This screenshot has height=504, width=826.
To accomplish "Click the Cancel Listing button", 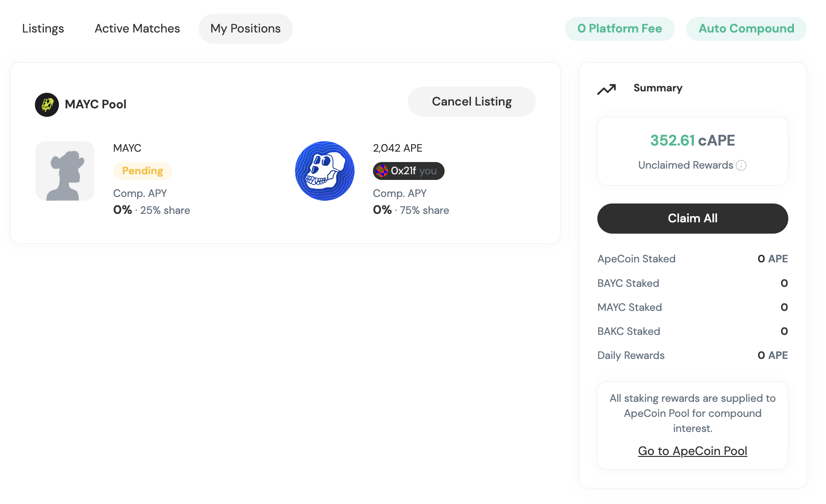I will (472, 102).
